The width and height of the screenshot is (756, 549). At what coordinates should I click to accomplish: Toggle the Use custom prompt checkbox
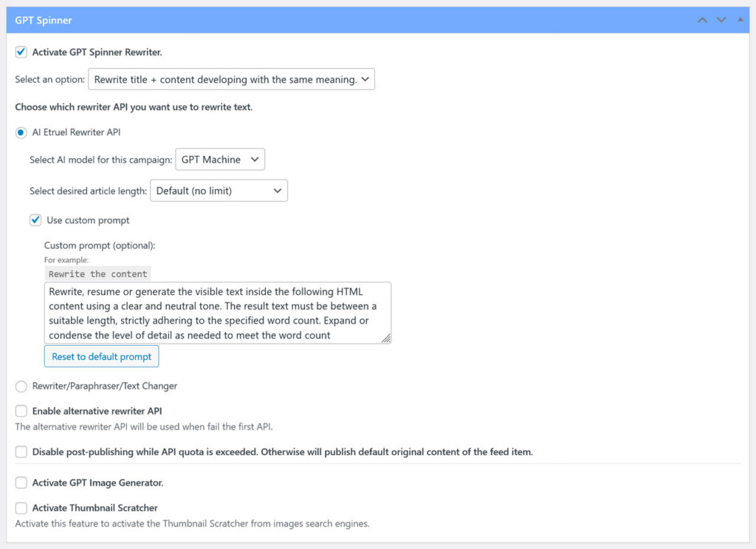coord(35,220)
